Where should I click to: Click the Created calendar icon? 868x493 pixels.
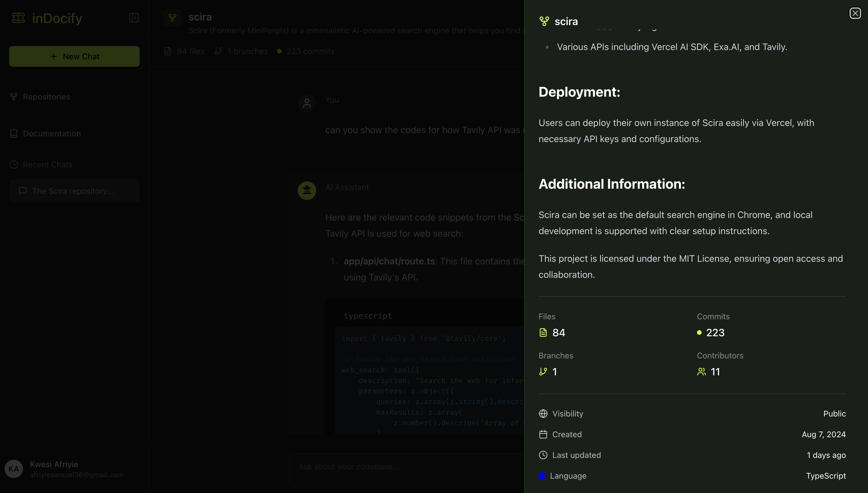(x=543, y=434)
